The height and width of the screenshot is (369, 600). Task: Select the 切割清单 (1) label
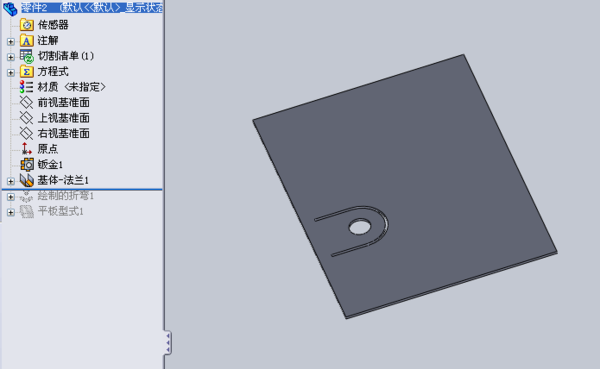65,56
